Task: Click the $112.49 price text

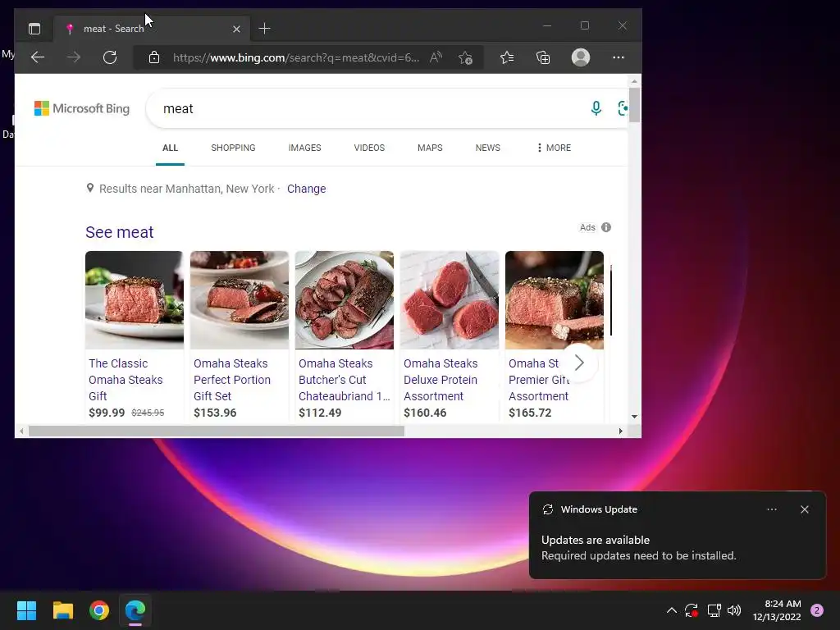Action: coord(320,413)
